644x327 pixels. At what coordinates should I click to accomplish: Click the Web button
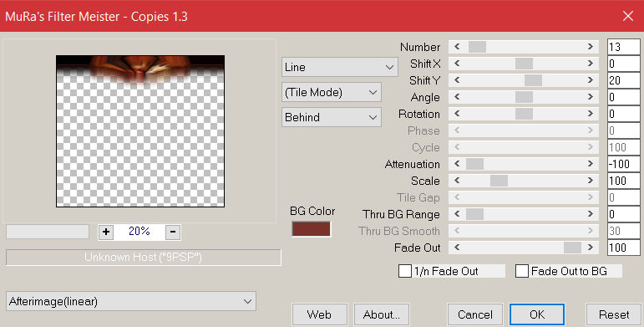coord(320,314)
